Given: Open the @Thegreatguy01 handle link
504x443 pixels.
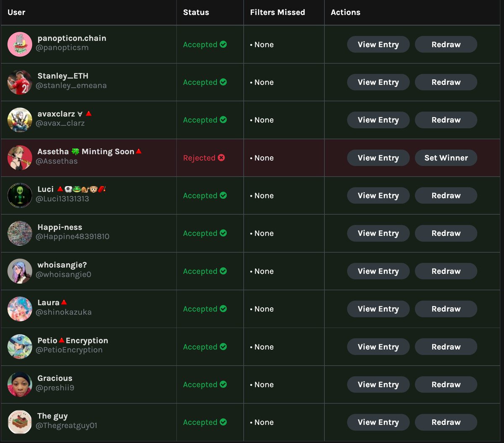Looking at the screenshot, I should click(66, 426).
